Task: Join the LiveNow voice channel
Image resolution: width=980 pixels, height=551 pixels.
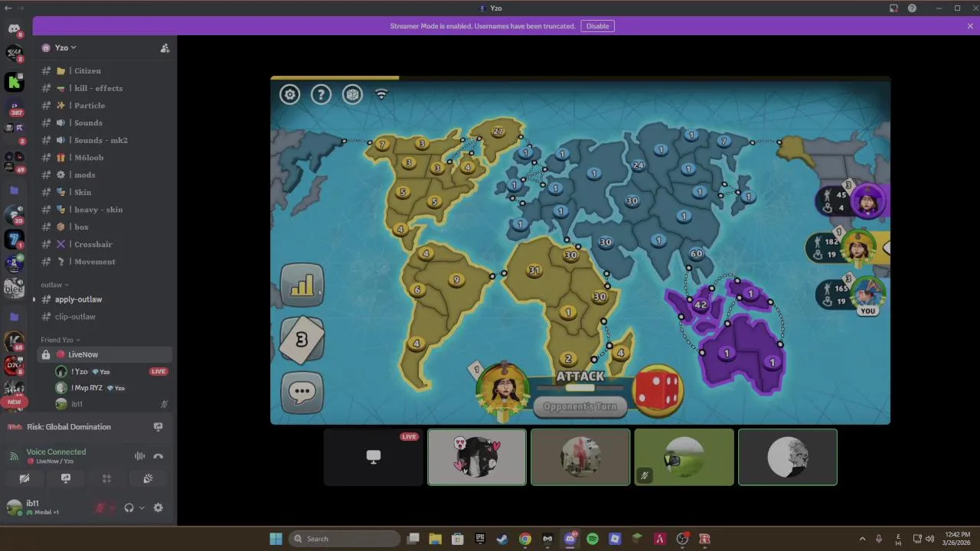Action: coord(105,354)
